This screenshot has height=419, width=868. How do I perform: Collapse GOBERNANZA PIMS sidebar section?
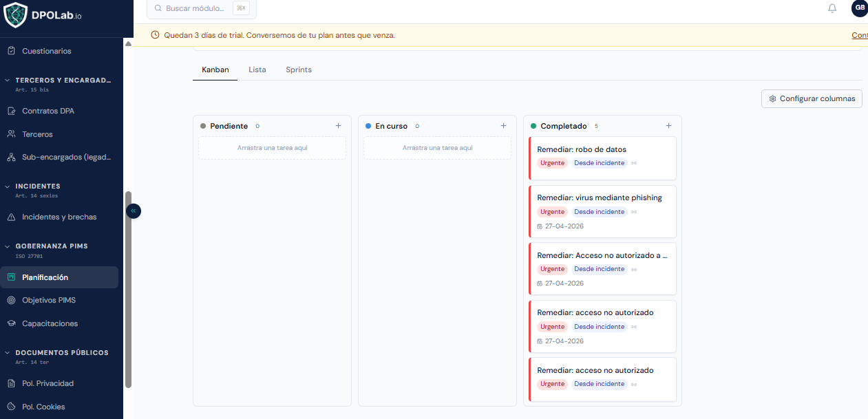[8, 246]
